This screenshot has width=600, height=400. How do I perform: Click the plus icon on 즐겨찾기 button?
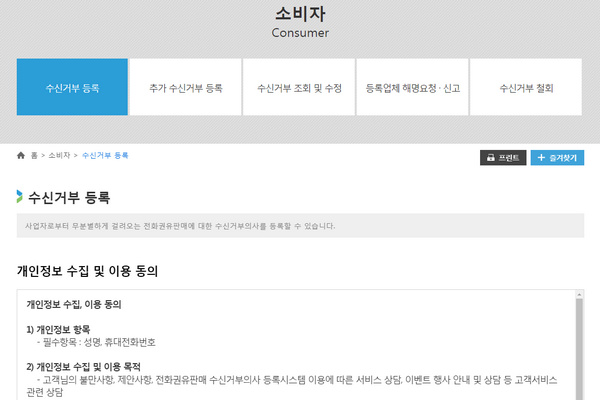point(541,158)
